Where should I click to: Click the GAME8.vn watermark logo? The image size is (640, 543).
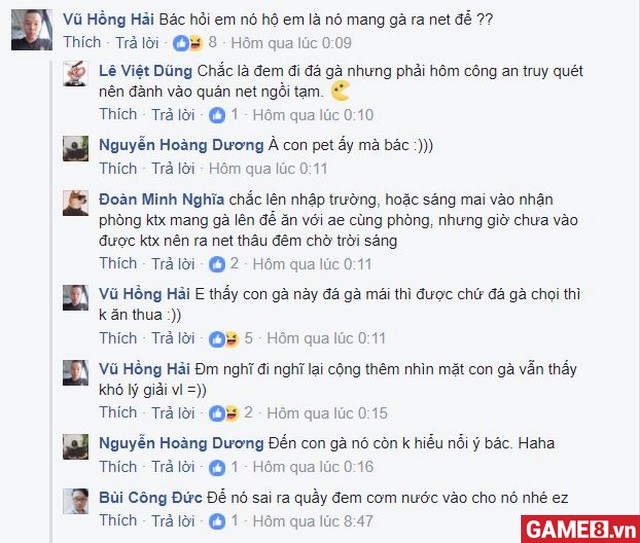(580, 529)
